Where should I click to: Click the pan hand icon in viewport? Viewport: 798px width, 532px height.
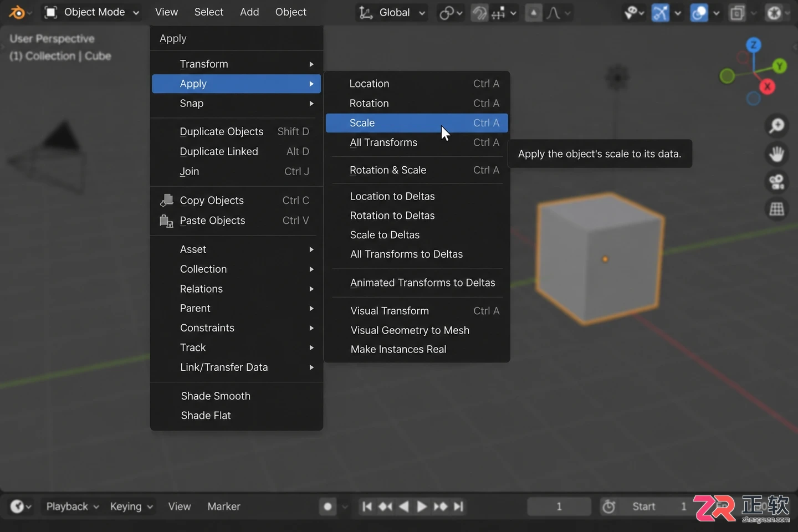[777, 154]
